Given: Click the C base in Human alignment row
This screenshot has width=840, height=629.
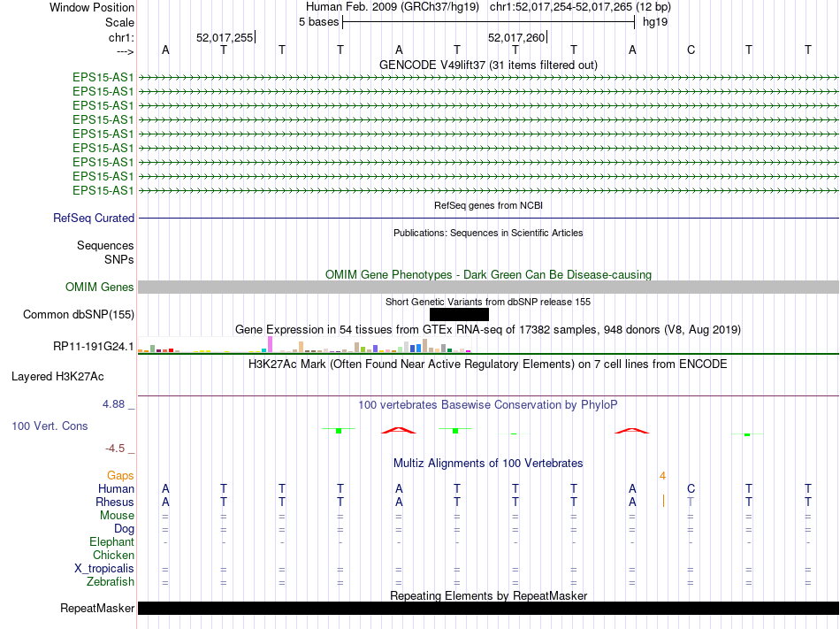Looking at the screenshot, I should (691, 488).
